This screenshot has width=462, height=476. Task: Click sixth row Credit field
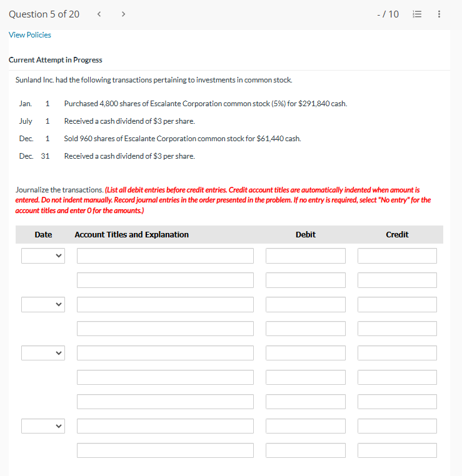[x=398, y=377]
